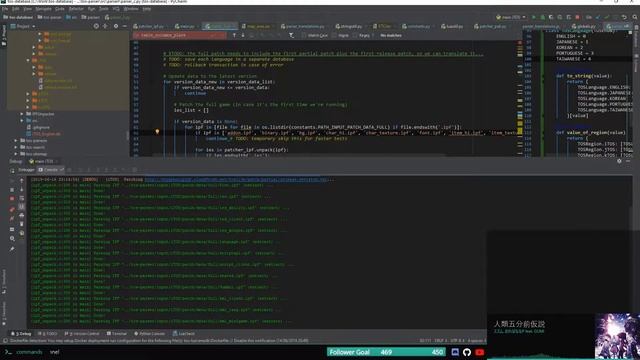640x360 pixels.
Task: Start debugging with the Debug bug icon
Action: click(x=542, y=17)
